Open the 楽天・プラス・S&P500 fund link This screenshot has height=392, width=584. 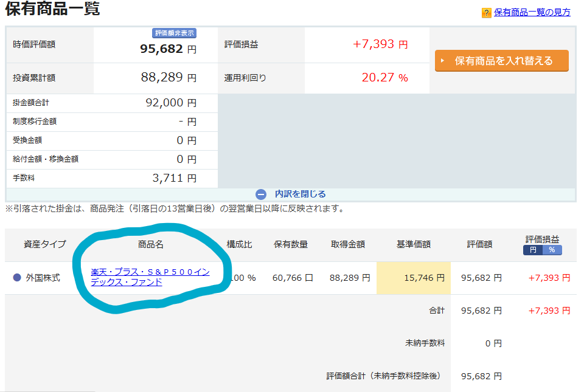pos(150,277)
